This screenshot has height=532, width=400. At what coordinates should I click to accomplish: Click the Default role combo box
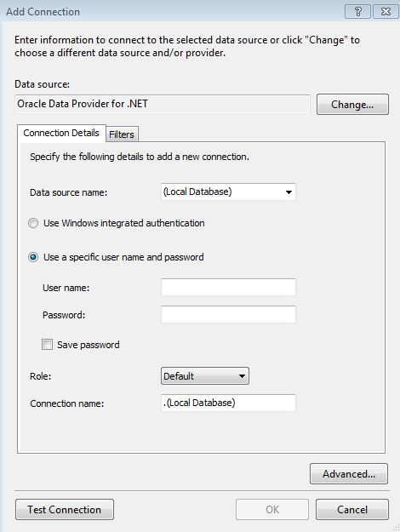pyautogui.click(x=205, y=376)
